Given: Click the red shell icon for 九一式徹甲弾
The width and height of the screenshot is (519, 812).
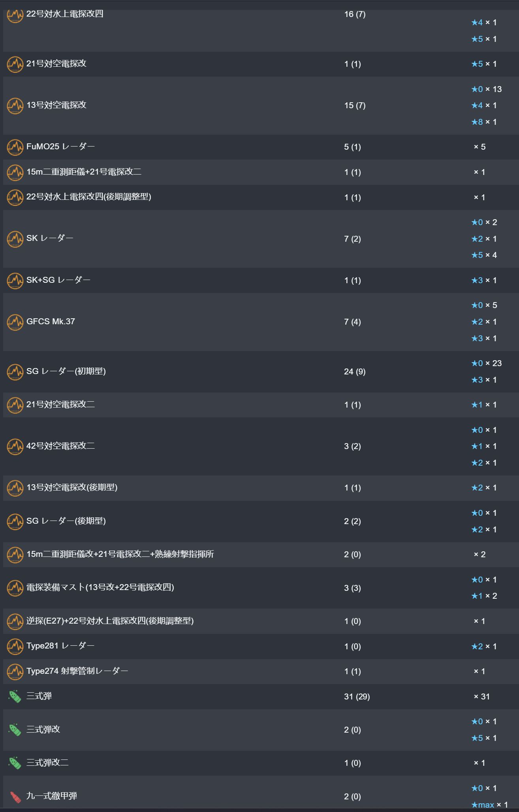Looking at the screenshot, I should [x=15, y=797].
